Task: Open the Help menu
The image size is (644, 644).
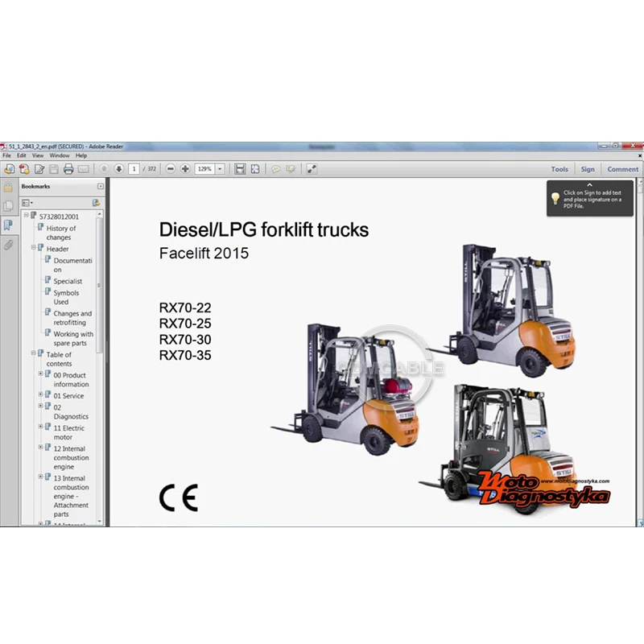Action: [81, 155]
